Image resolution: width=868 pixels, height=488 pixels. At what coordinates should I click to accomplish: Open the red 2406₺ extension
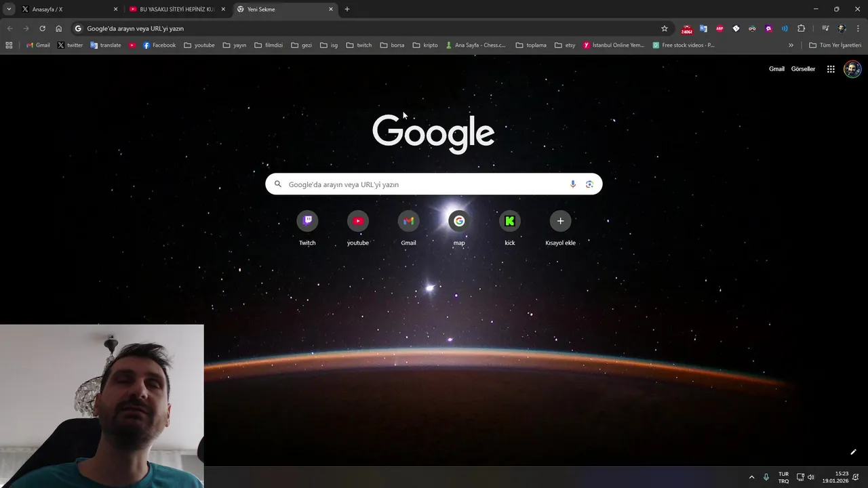pyautogui.click(x=687, y=29)
